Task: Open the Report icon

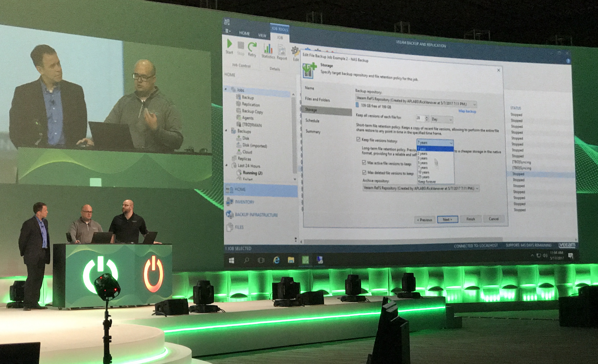Action: pos(282,50)
